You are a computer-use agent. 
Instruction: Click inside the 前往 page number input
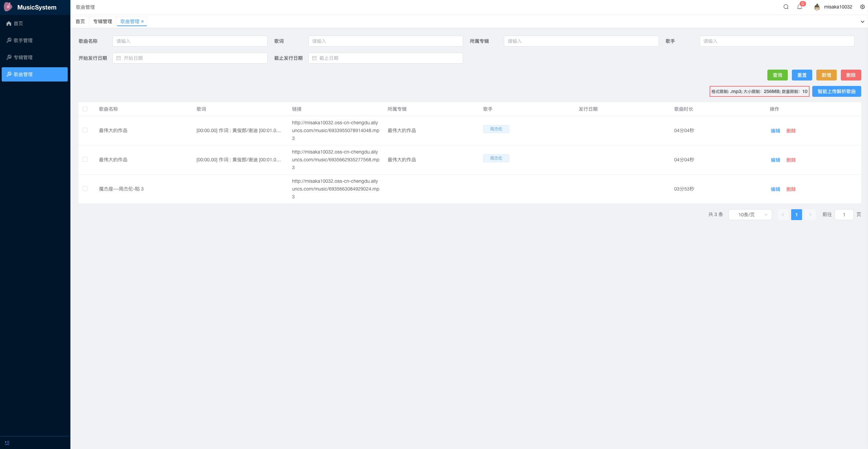click(844, 214)
